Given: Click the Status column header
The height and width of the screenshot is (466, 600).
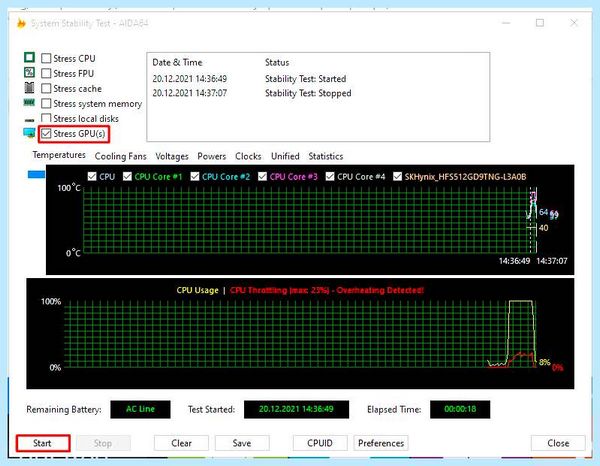Looking at the screenshot, I should point(277,62).
